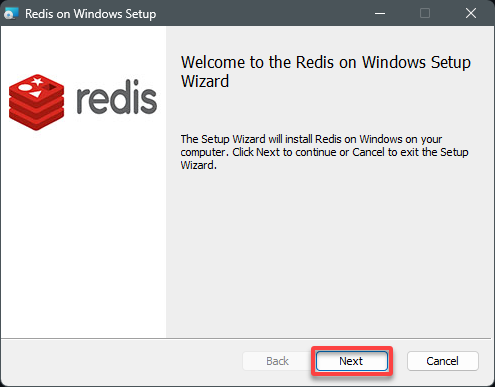This screenshot has height=387, width=495.
Task: Click the disabled Back button
Action: pyautogui.click(x=277, y=361)
